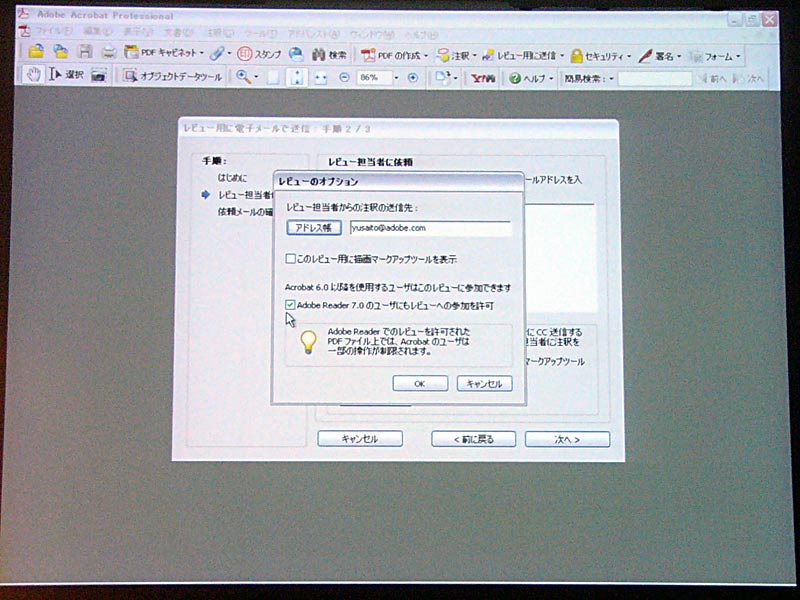The height and width of the screenshot is (600, 800).
Task: Click the zoom out minus button
Action: pyautogui.click(x=344, y=78)
